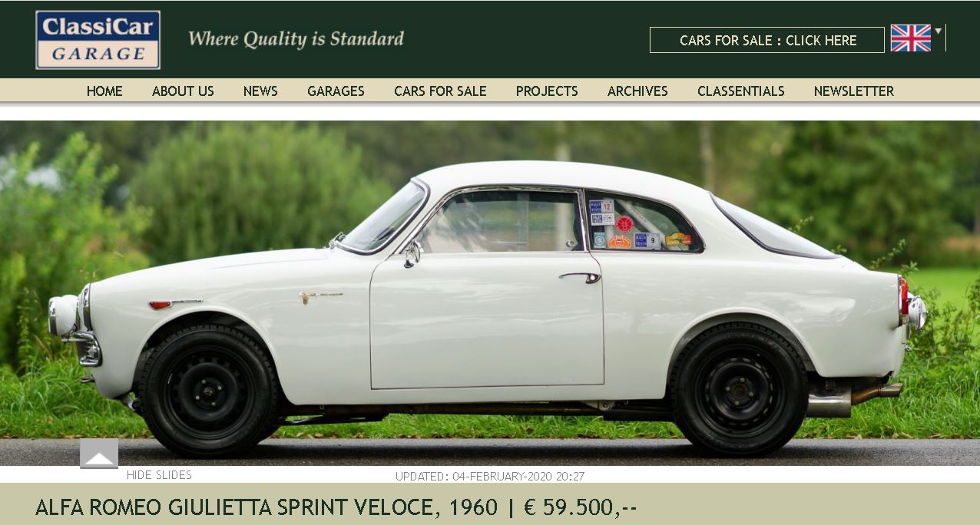
Task: Open the Newsletter menu item
Action: tap(854, 91)
